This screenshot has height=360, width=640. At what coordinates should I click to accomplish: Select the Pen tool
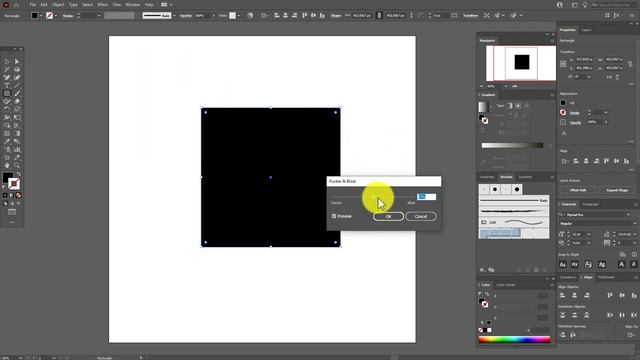pyautogui.click(x=7, y=78)
